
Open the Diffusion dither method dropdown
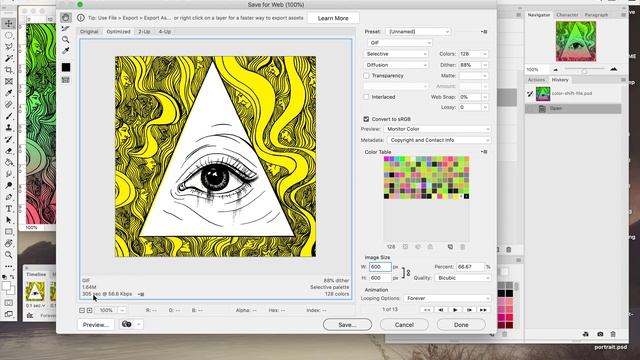(x=396, y=65)
